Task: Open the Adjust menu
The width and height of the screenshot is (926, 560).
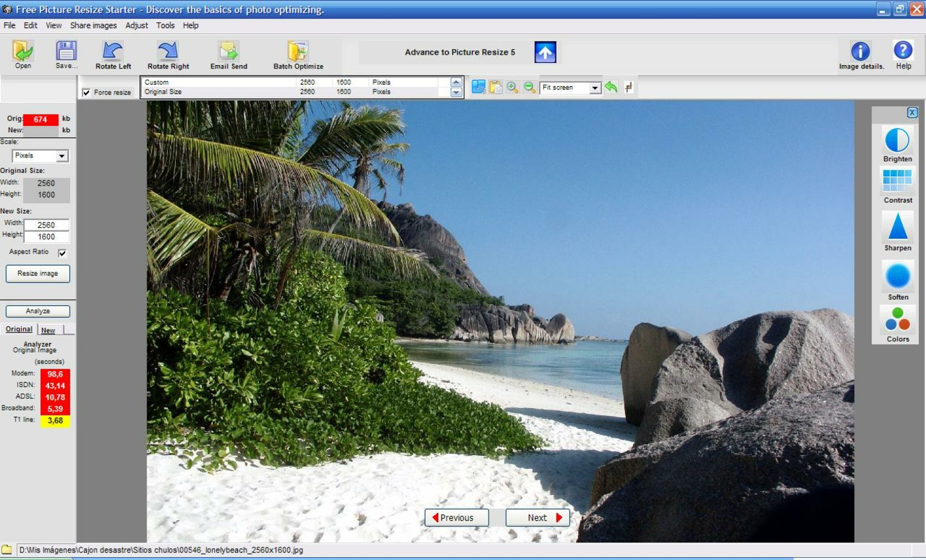Action: point(136,25)
